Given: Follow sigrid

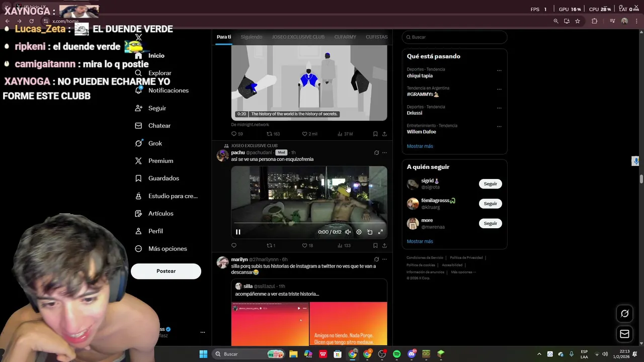Looking at the screenshot, I should [490, 184].
